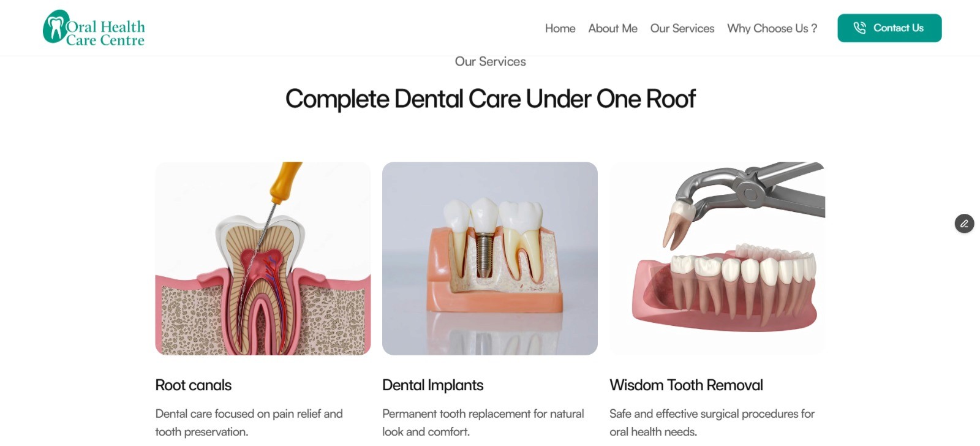Image resolution: width=980 pixels, height=446 pixels.
Task: Open the Home menu item
Action: (x=560, y=28)
